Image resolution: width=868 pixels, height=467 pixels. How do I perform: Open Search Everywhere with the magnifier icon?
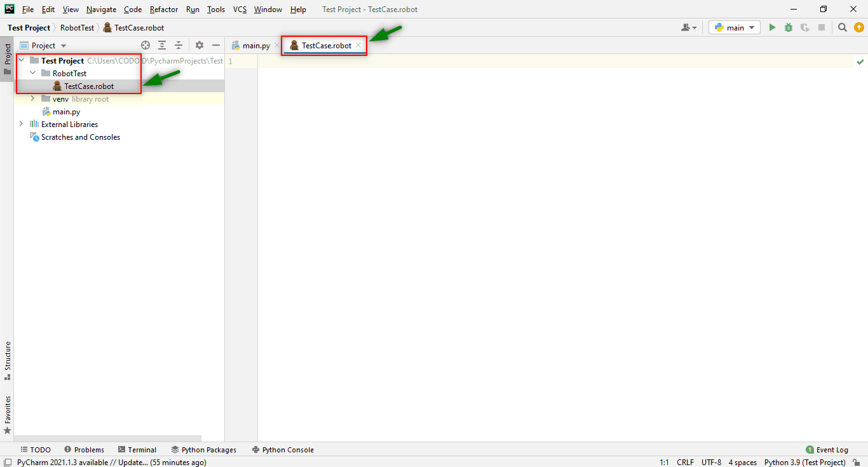[842, 27]
